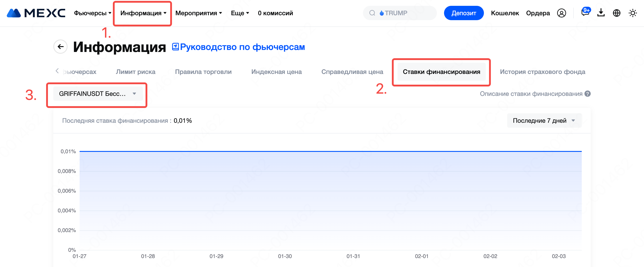Image resolution: width=644 pixels, height=267 pixels.
Task: Select the Индексная цена tab
Action: pyautogui.click(x=276, y=72)
